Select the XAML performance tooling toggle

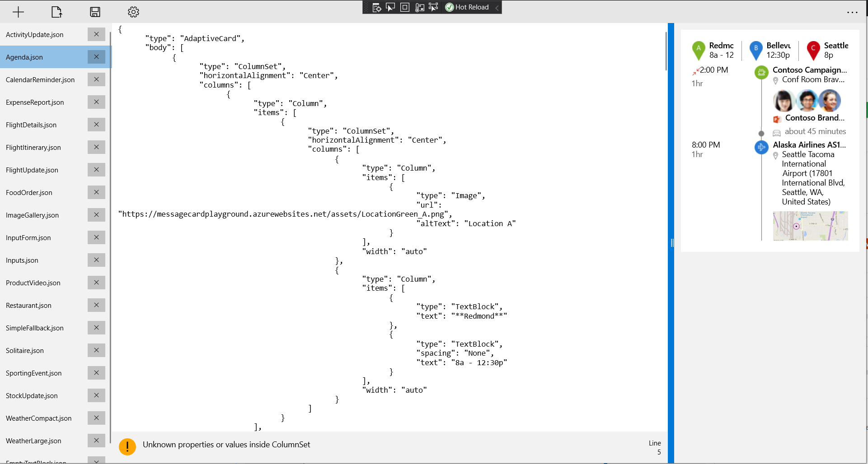tap(420, 7)
